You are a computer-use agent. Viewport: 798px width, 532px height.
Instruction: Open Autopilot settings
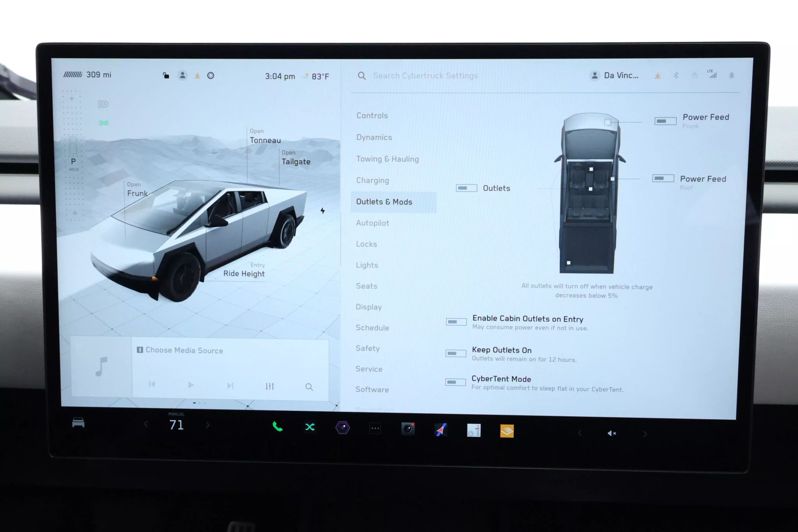372,223
